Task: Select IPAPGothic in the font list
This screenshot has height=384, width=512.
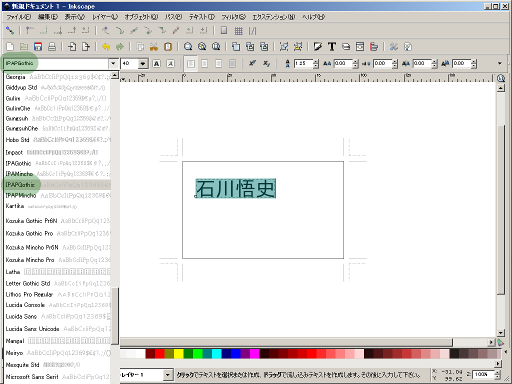Action: [x=57, y=185]
